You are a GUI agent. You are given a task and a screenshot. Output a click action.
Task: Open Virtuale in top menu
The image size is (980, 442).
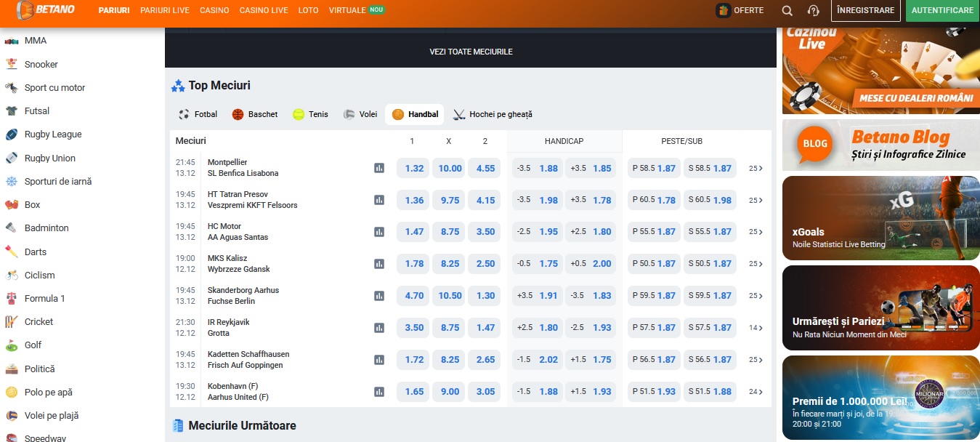tap(356, 10)
